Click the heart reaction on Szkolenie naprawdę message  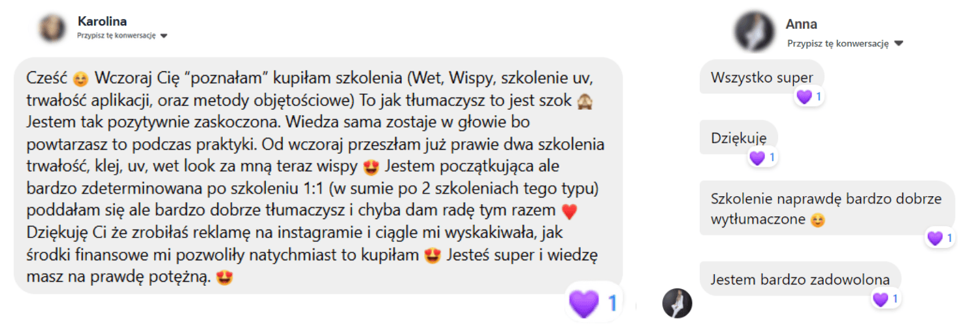935,238
